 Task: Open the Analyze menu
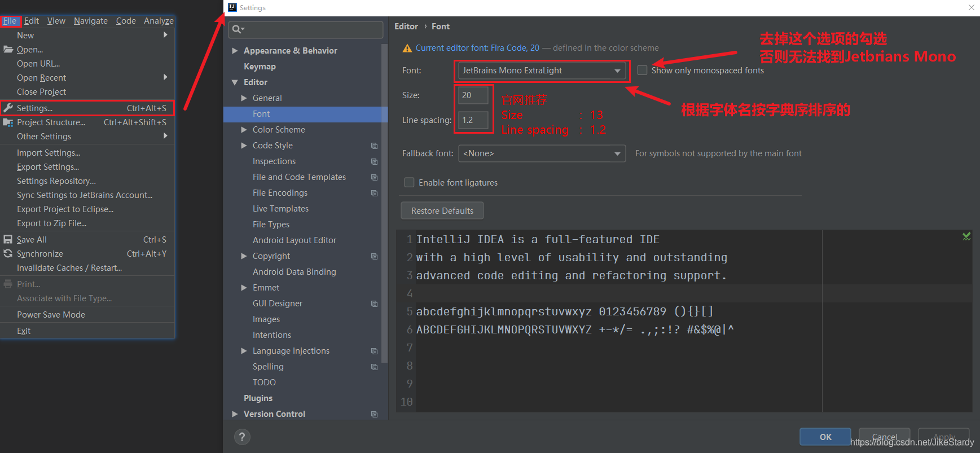coord(159,21)
